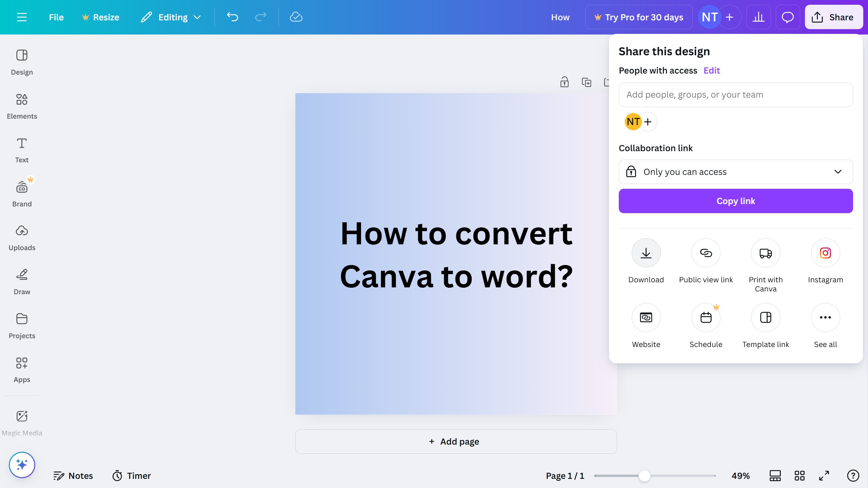868x488 pixels.
Task: Open the Elements sidebar panel
Action: tap(22, 106)
